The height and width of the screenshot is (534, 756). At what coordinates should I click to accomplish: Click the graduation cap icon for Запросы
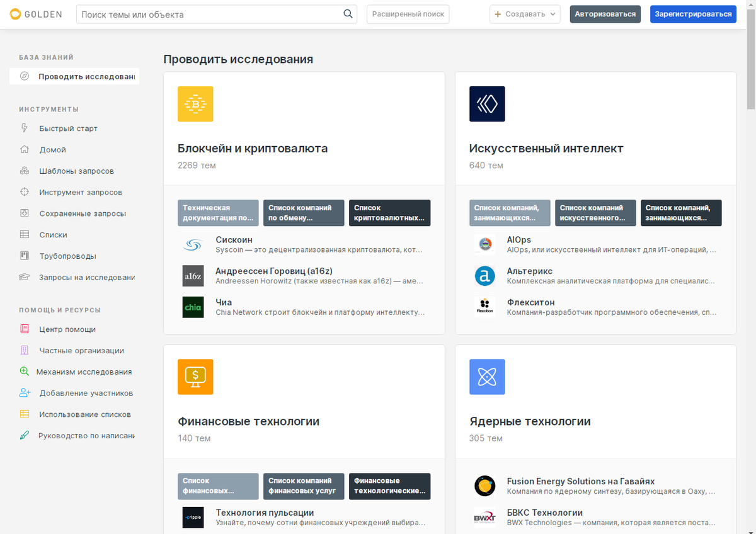25,277
